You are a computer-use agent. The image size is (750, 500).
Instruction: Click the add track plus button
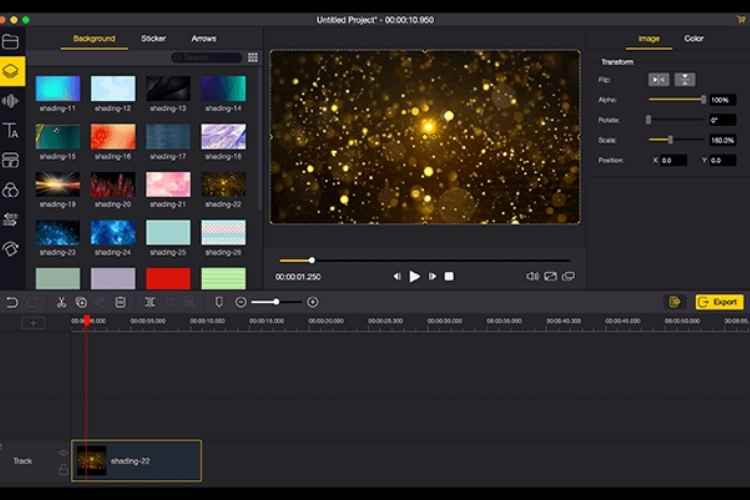tap(33, 323)
